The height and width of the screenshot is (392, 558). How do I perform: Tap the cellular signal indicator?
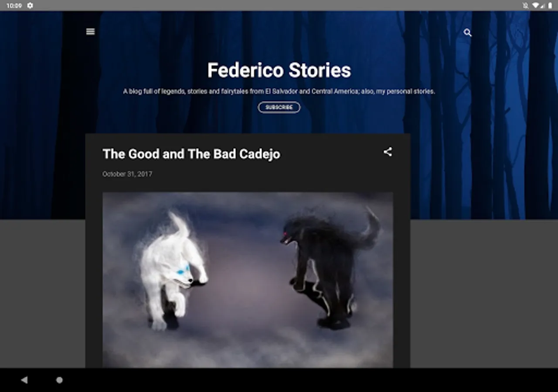(x=543, y=6)
